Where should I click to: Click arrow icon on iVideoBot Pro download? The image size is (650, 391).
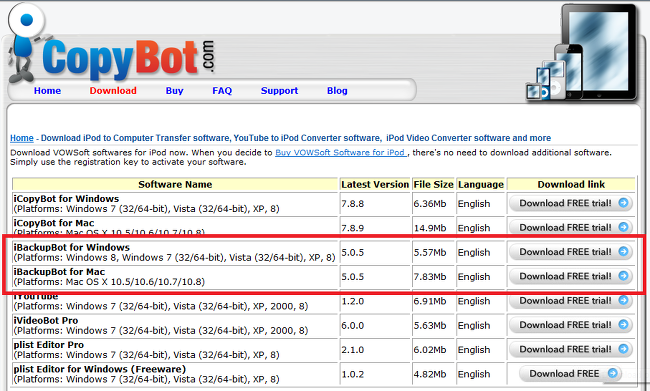click(x=623, y=324)
